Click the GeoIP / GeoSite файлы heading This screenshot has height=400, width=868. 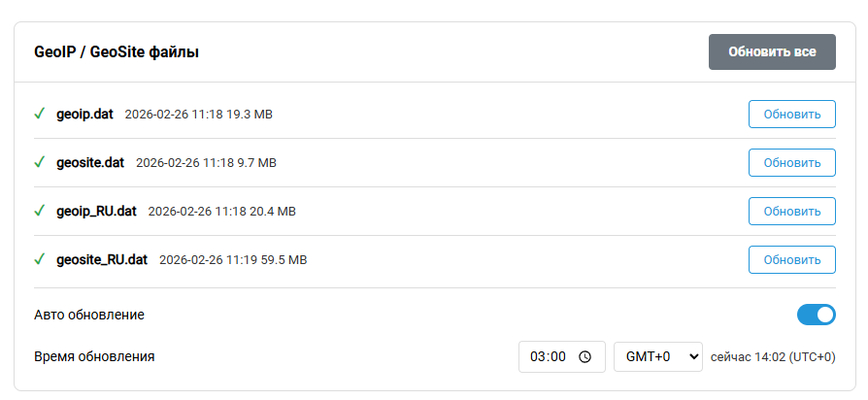(x=117, y=52)
